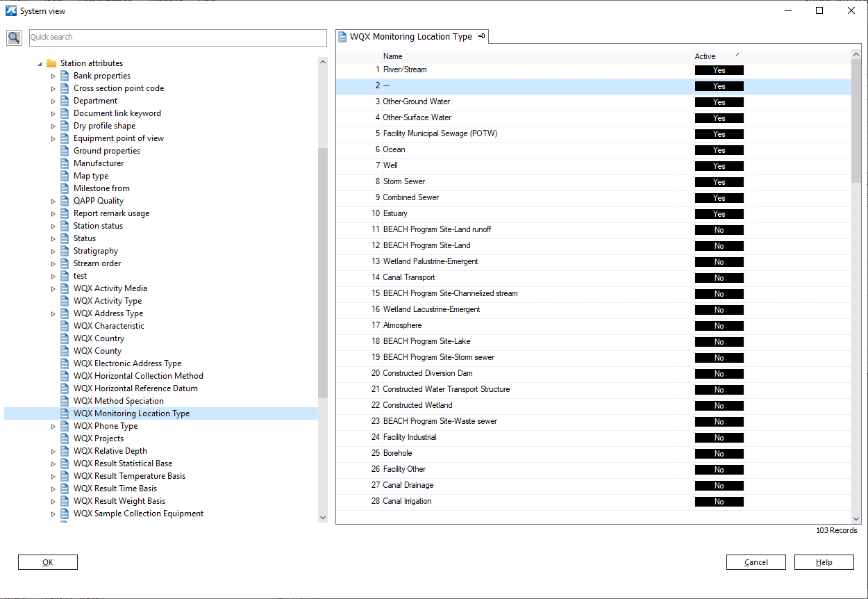Click the Map type document icon

(65, 176)
